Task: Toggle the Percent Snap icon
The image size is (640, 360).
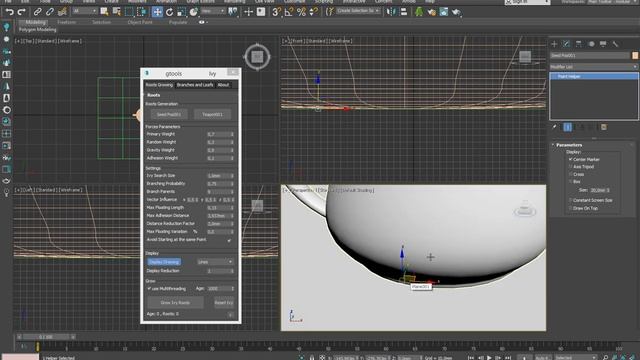Action: pos(301,12)
